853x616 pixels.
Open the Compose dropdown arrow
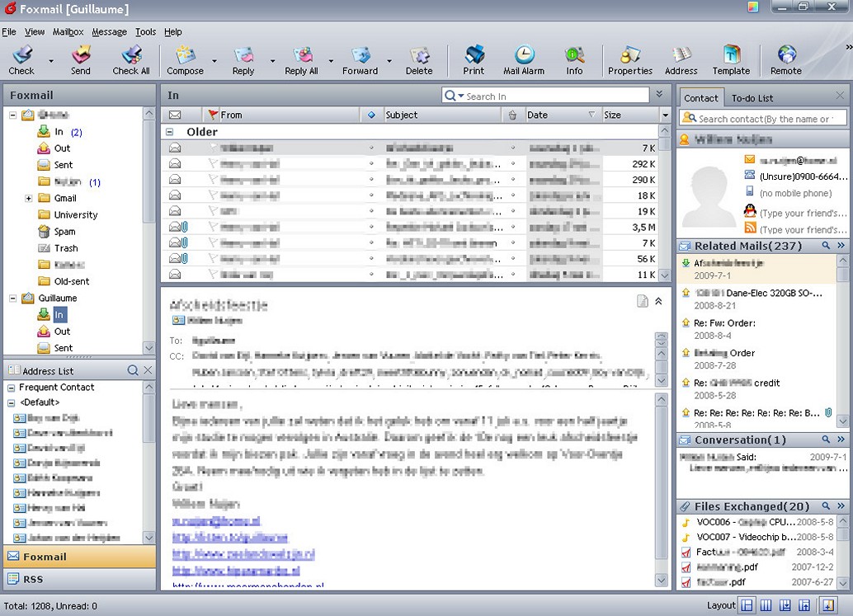click(x=214, y=60)
